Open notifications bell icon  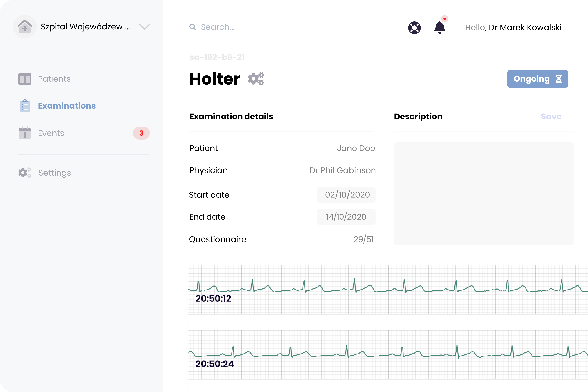(x=440, y=27)
